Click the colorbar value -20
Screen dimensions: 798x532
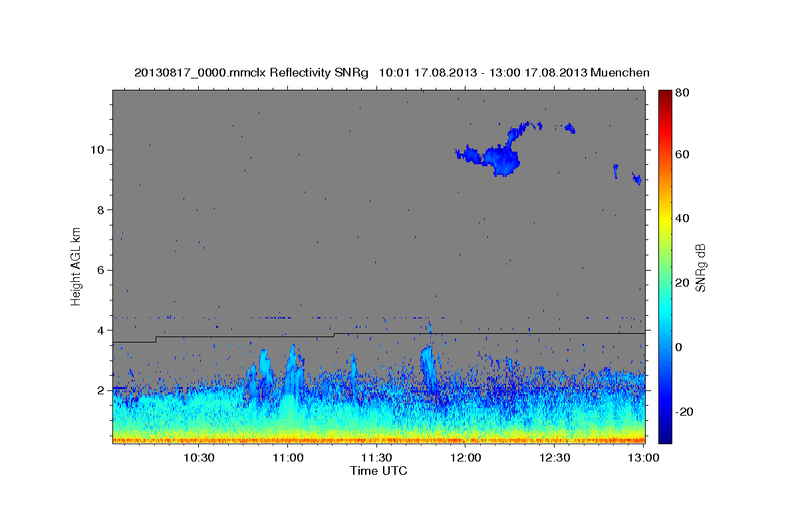pyautogui.click(x=684, y=412)
